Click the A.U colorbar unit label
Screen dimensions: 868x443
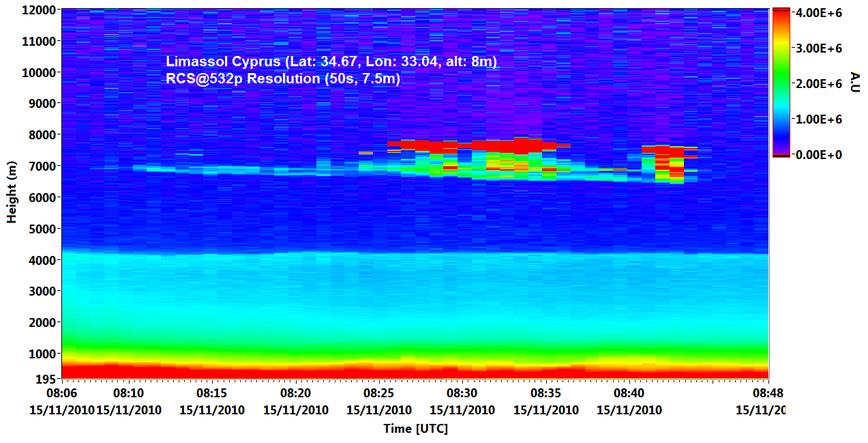pyautogui.click(x=855, y=82)
